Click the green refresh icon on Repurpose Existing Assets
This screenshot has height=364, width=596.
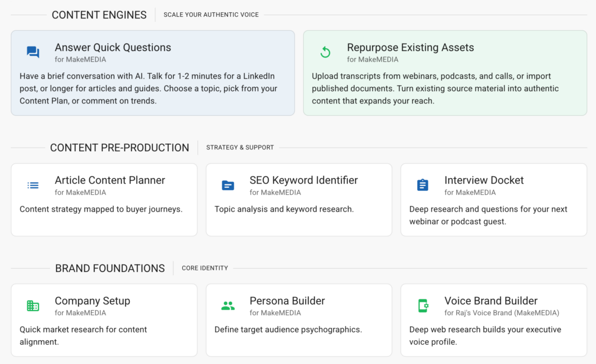(x=325, y=52)
